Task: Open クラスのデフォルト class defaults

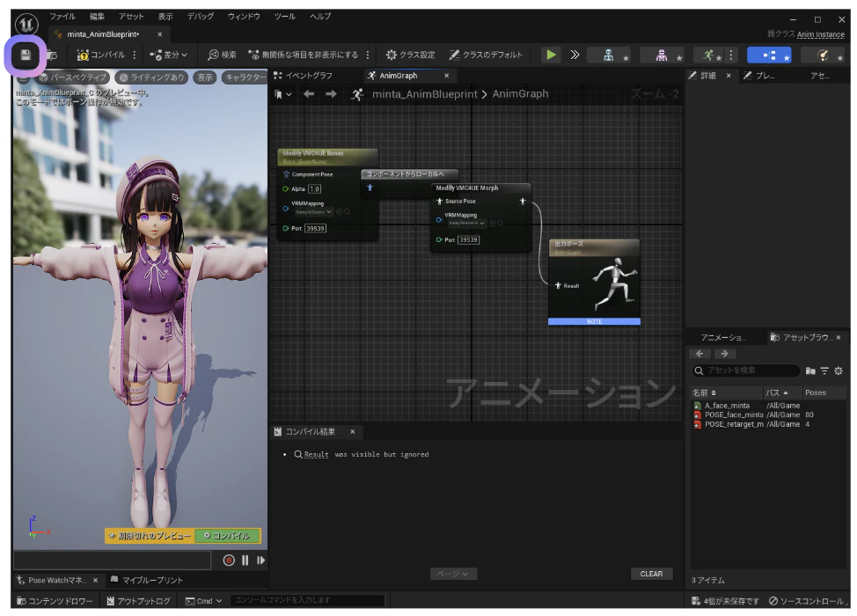Action: pyautogui.click(x=486, y=55)
